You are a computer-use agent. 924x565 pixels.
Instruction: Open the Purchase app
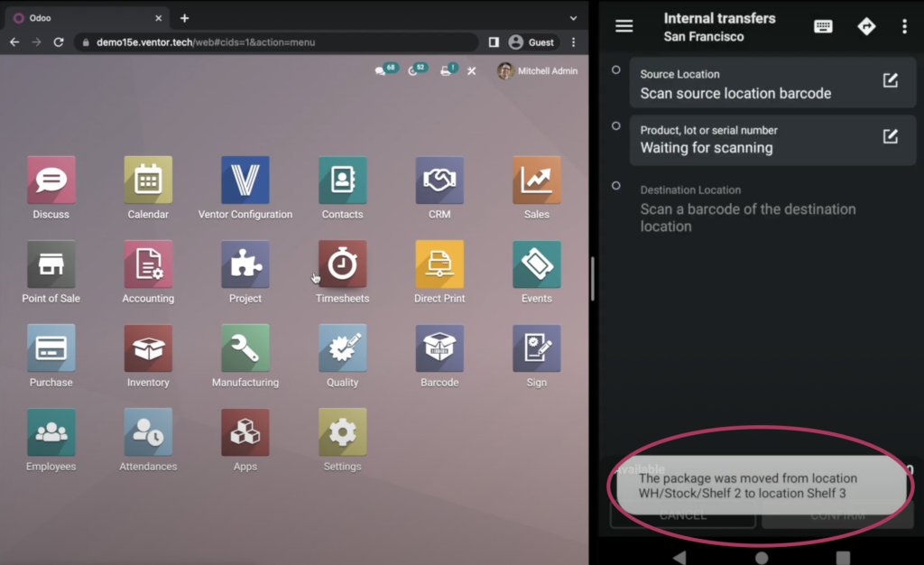click(51, 348)
